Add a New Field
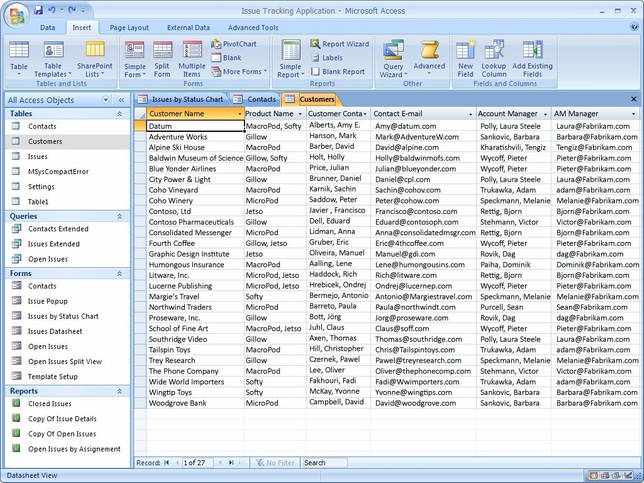The width and height of the screenshot is (644, 483). [465, 59]
